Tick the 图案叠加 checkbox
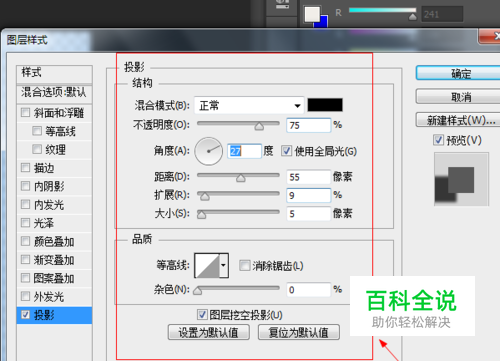The height and width of the screenshot is (361, 500). pos(25,278)
